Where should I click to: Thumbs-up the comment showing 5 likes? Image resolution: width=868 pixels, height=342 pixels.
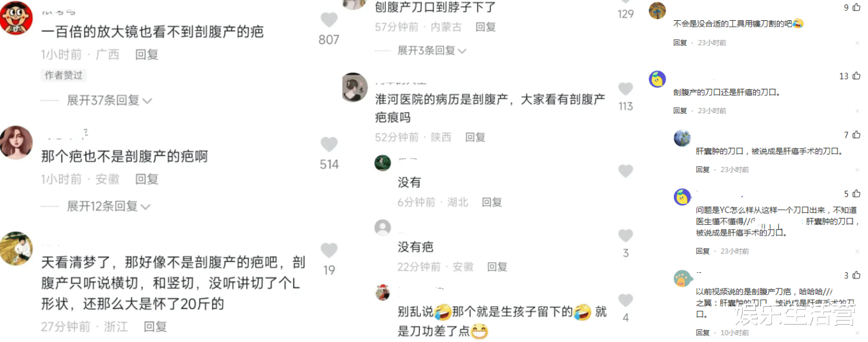pyautogui.click(x=857, y=194)
